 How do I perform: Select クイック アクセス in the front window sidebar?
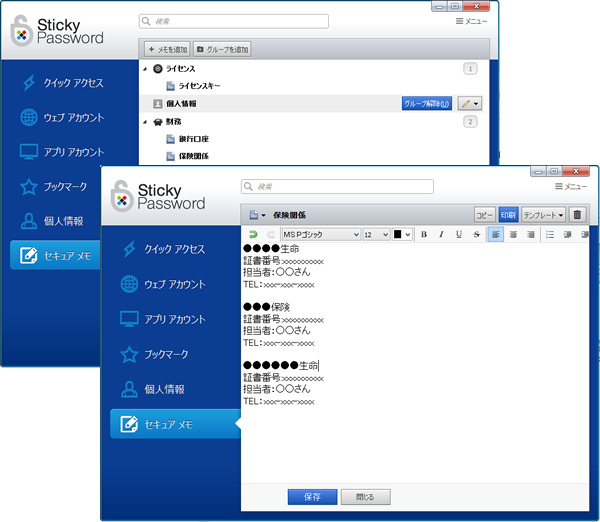click(x=175, y=249)
